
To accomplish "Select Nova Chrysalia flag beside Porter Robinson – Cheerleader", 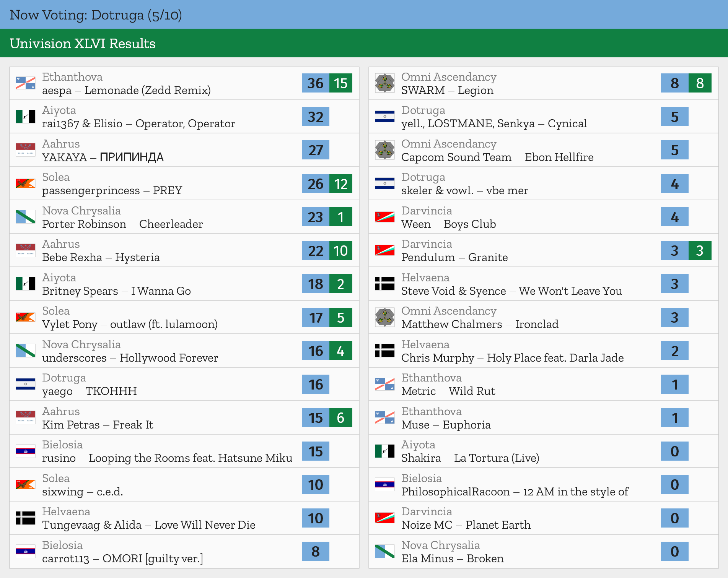I will click(x=26, y=217).
